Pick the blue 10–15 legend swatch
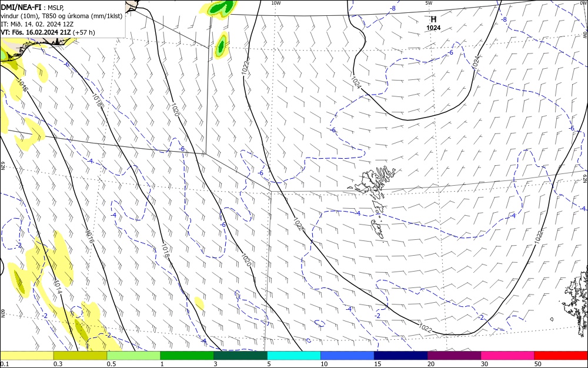The width and height of the screenshot is (588, 368). (348, 356)
